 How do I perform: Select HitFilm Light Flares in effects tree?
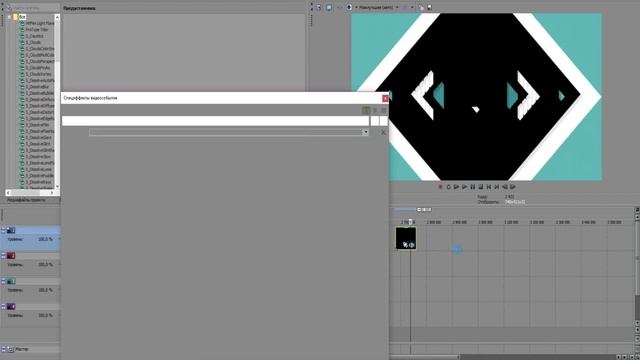click(40, 23)
